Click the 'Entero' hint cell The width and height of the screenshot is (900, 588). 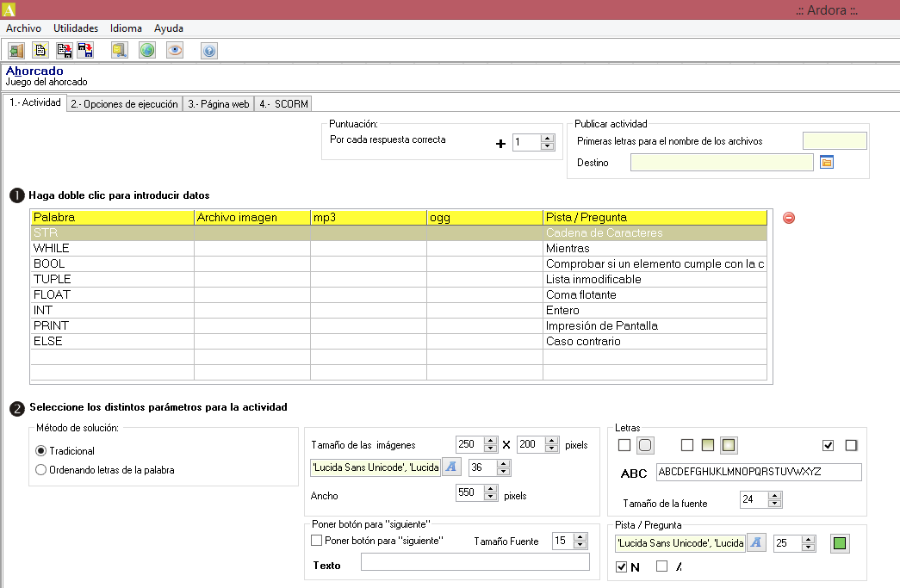point(655,310)
